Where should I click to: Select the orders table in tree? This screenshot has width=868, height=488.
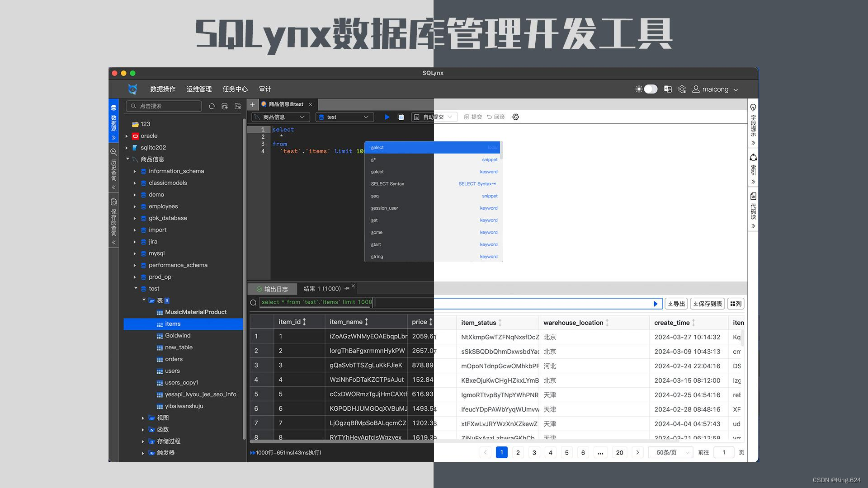[x=174, y=359]
